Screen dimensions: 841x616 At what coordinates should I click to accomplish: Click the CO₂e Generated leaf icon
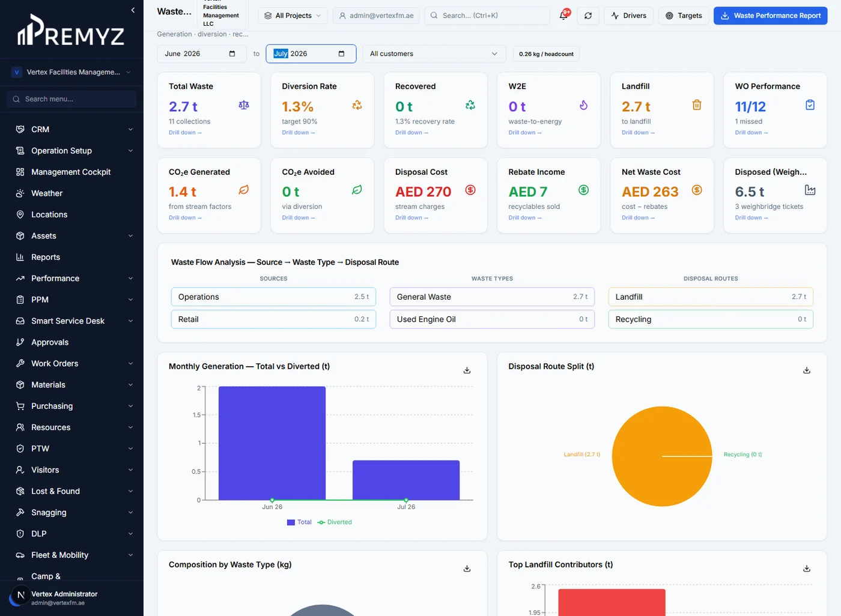click(x=244, y=190)
